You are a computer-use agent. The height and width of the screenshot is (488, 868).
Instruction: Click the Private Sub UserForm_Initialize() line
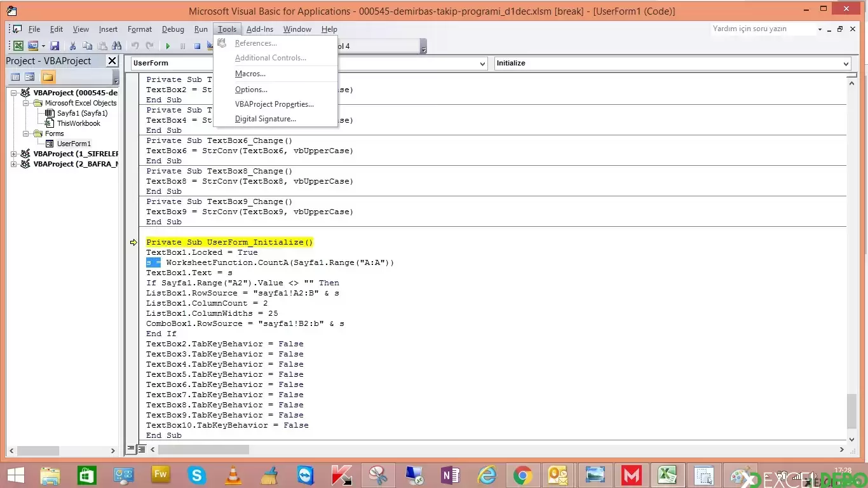click(x=229, y=242)
